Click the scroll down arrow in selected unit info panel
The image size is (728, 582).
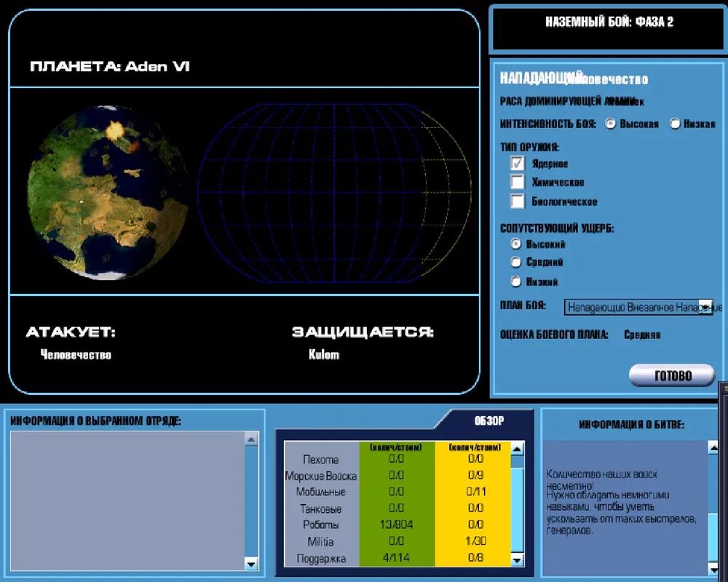point(251,563)
